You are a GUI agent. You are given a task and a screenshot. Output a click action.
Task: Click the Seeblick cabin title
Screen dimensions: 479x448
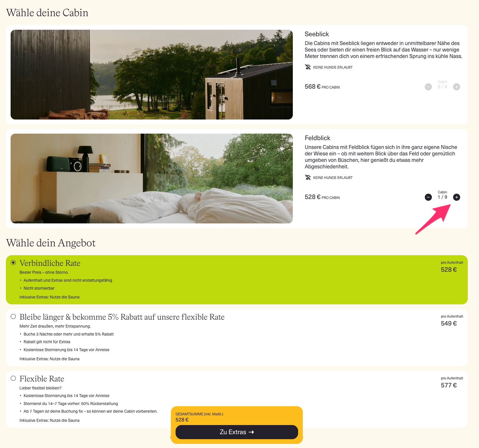coord(317,34)
